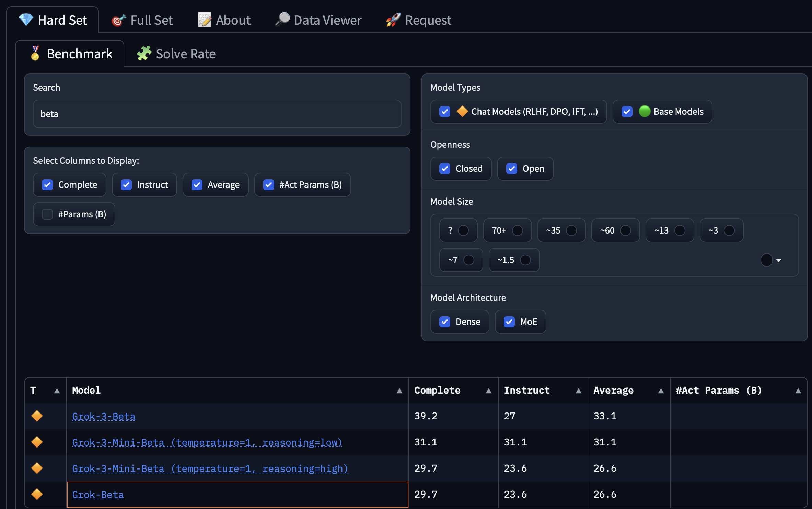Remove the '~3' model size chip
812x509 pixels.
point(729,230)
